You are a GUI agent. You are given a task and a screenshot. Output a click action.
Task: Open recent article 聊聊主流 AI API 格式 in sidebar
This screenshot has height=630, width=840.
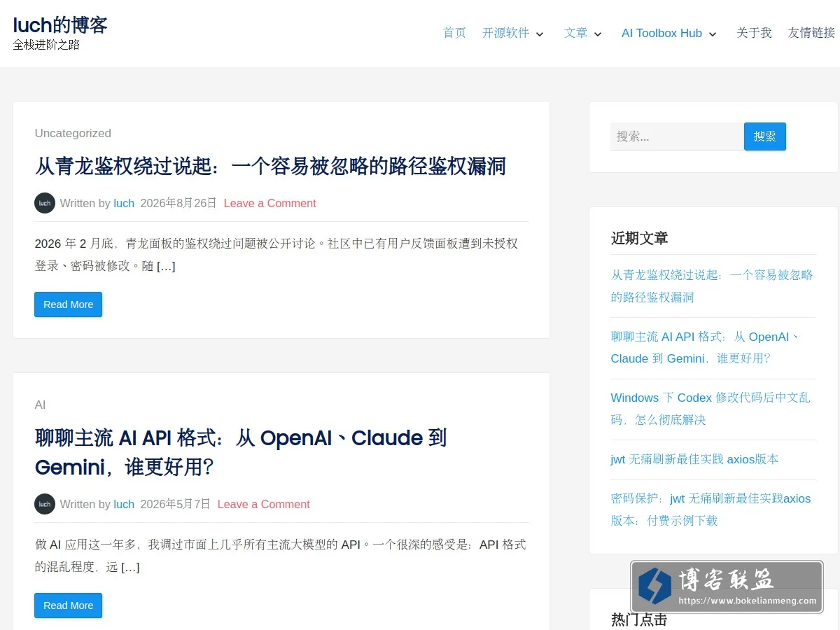705,347
